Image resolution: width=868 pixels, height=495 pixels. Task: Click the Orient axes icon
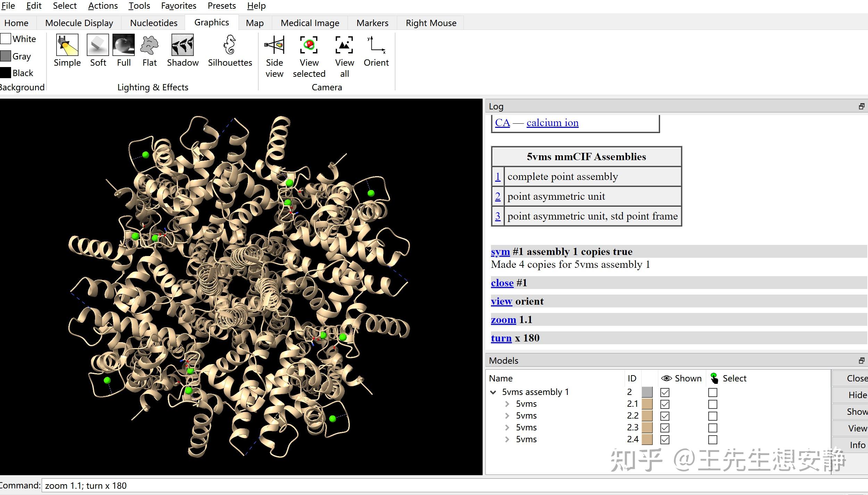click(x=376, y=45)
